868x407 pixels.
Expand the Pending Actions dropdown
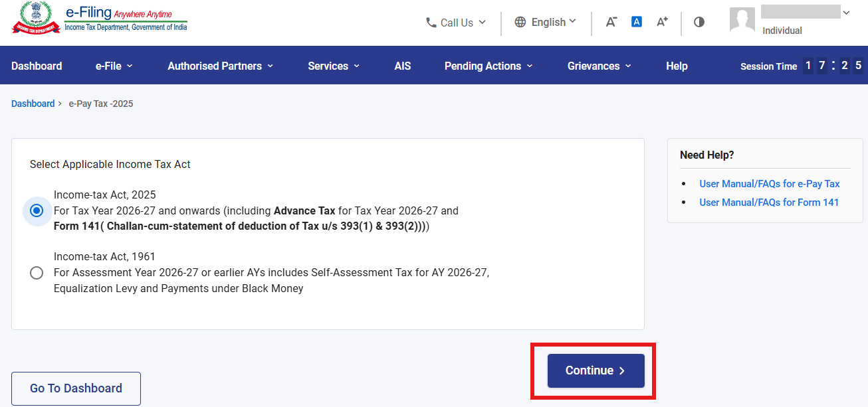[x=488, y=66]
